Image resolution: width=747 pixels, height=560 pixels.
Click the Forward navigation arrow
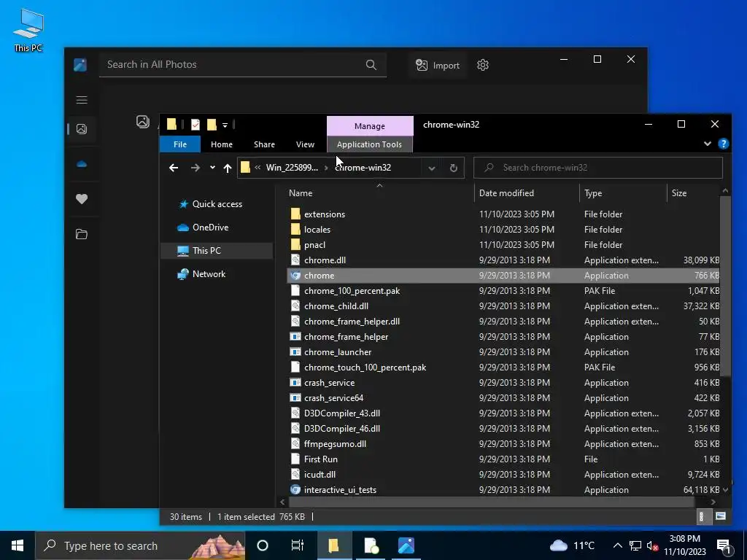coord(196,168)
